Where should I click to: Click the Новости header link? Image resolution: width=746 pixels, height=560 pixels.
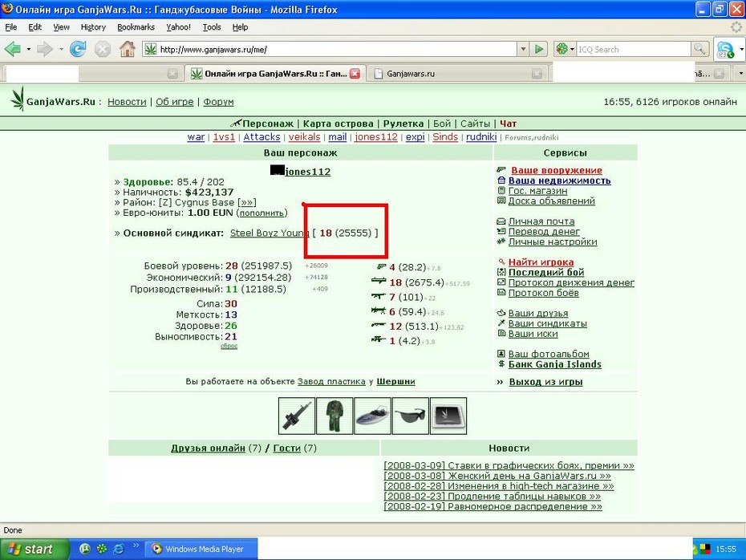pyautogui.click(x=127, y=102)
